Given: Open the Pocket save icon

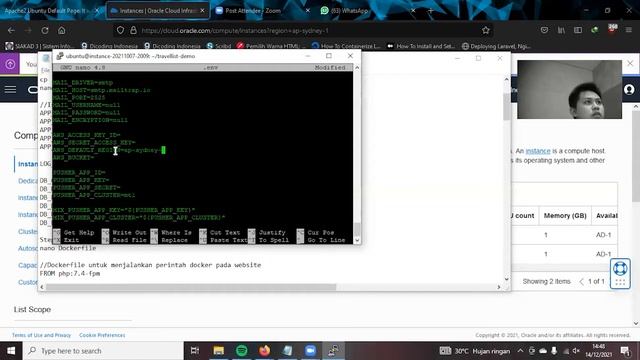Looking at the screenshot, I should [544, 30].
